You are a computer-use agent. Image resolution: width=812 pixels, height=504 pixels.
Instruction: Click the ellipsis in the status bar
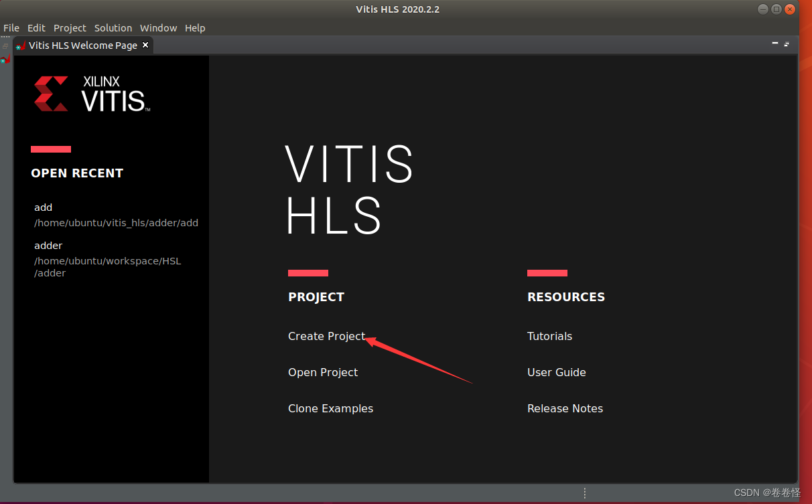(584, 493)
